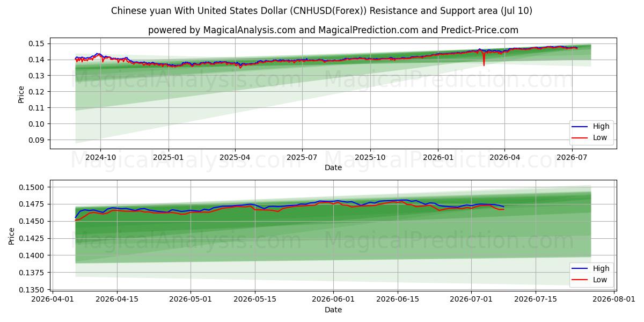Click the '2026-04-15' x-axis label on the bottom chart
The width and height of the screenshot is (644, 322).
[x=117, y=299]
